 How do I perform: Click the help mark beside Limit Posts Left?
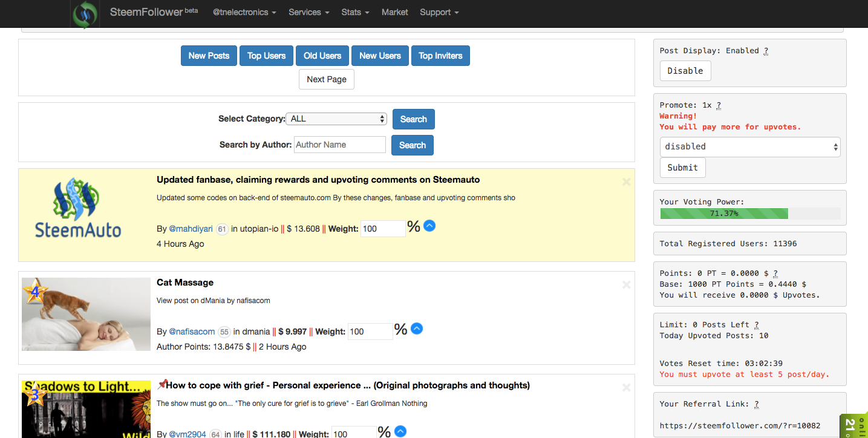click(x=756, y=325)
